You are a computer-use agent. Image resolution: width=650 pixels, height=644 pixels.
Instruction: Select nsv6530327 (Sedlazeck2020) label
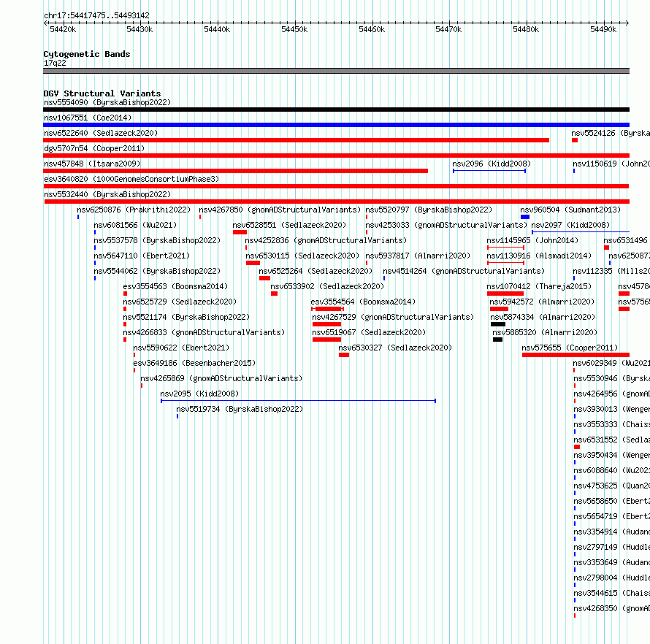(395, 348)
